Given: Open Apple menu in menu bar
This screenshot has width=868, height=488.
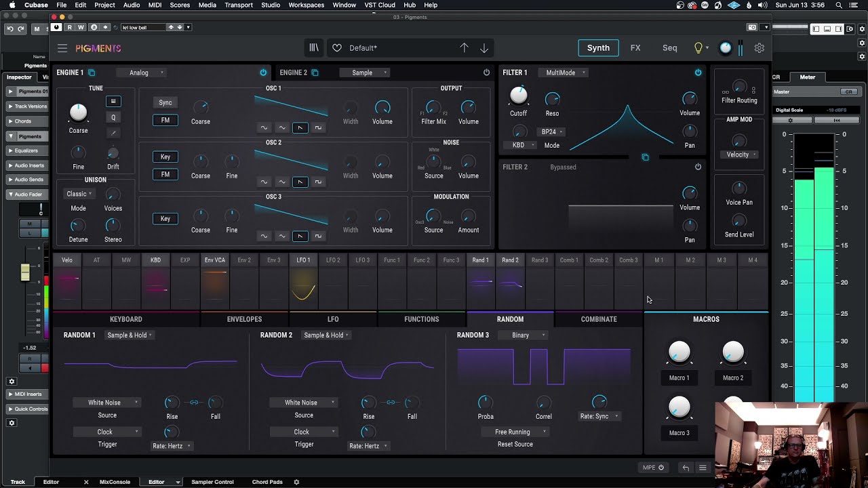Looking at the screenshot, I should coord(12,5).
